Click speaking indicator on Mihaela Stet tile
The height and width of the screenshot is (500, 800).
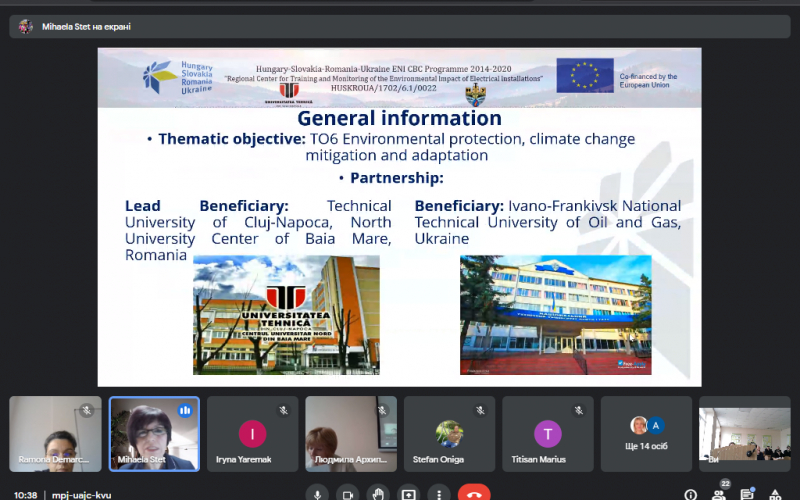pos(185,410)
